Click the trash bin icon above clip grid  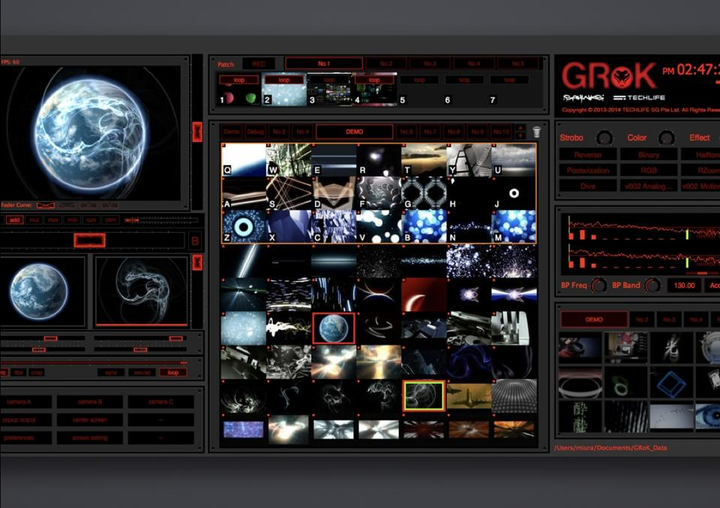(x=536, y=132)
